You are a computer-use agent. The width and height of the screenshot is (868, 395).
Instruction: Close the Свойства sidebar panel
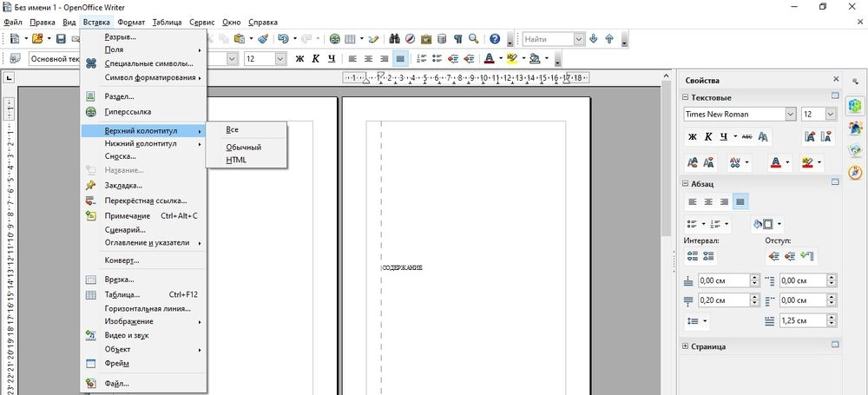(836, 79)
